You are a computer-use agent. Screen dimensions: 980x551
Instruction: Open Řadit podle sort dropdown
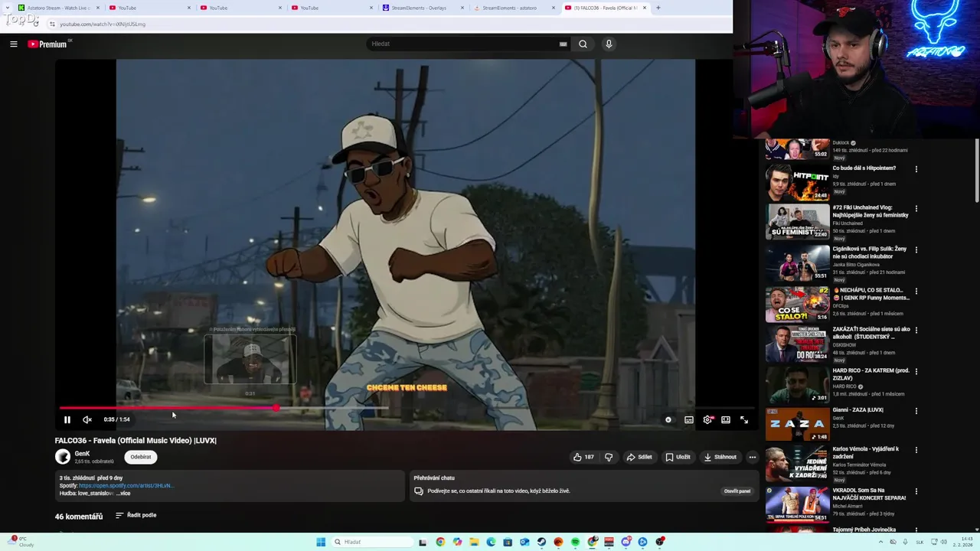pos(136,516)
